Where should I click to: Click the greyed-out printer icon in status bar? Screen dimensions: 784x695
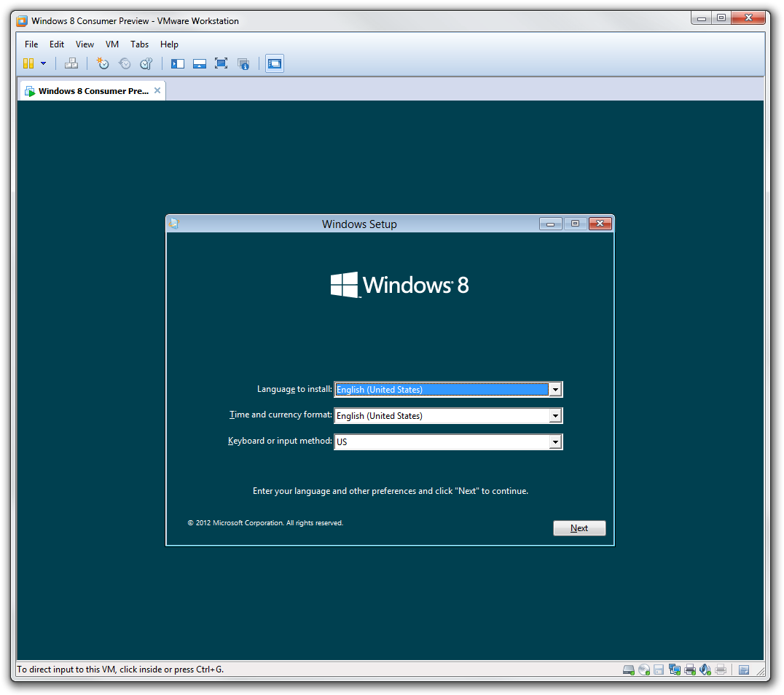[x=721, y=670]
